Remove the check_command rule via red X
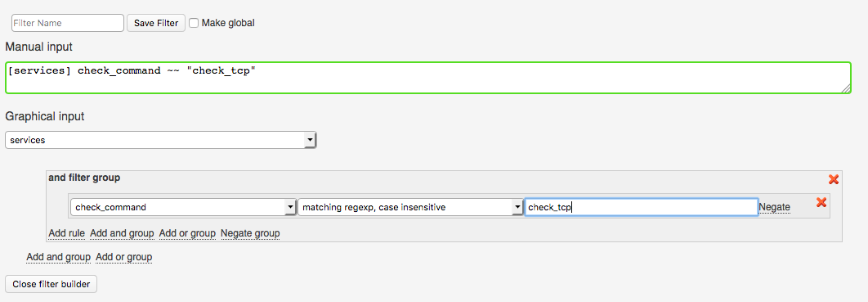The image size is (868, 302). click(821, 202)
